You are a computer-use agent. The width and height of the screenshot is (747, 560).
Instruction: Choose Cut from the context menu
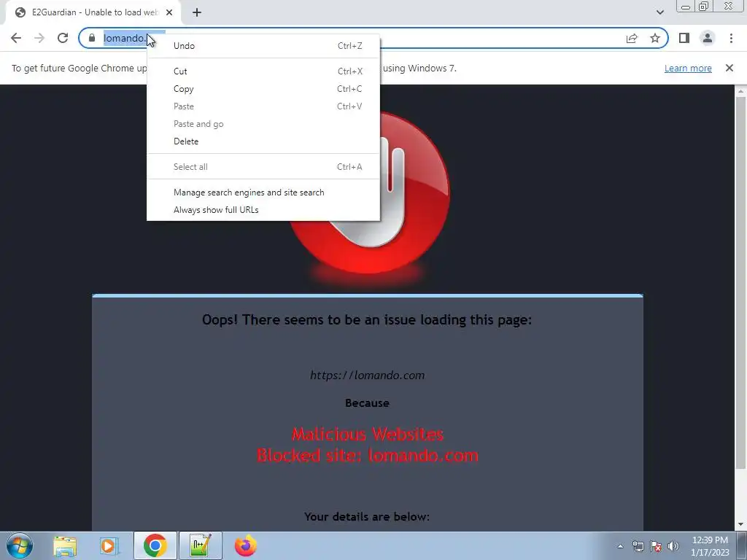263,71
